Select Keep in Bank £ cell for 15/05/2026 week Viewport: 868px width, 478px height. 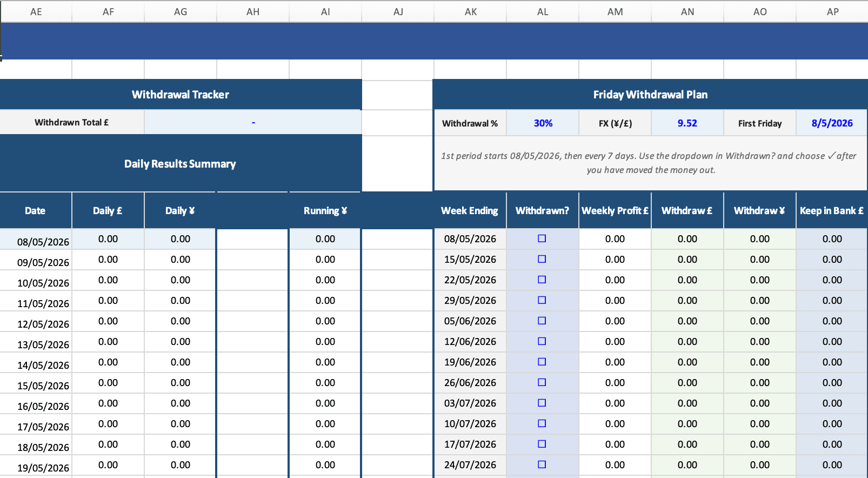click(832, 260)
